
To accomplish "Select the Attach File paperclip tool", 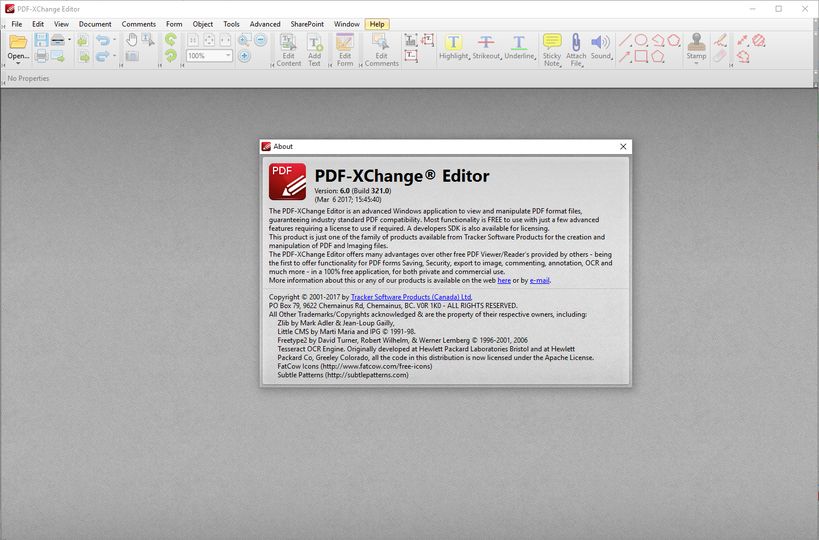I will (576, 51).
